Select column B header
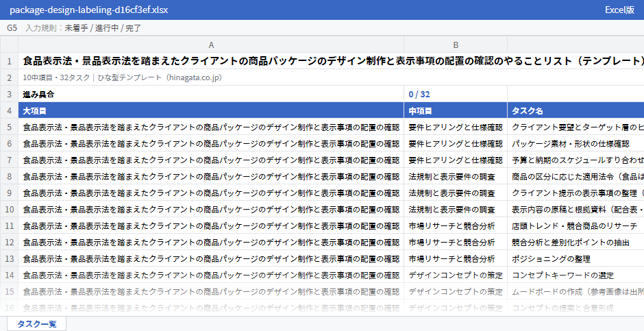The width and height of the screenshot is (644, 331). [456, 45]
